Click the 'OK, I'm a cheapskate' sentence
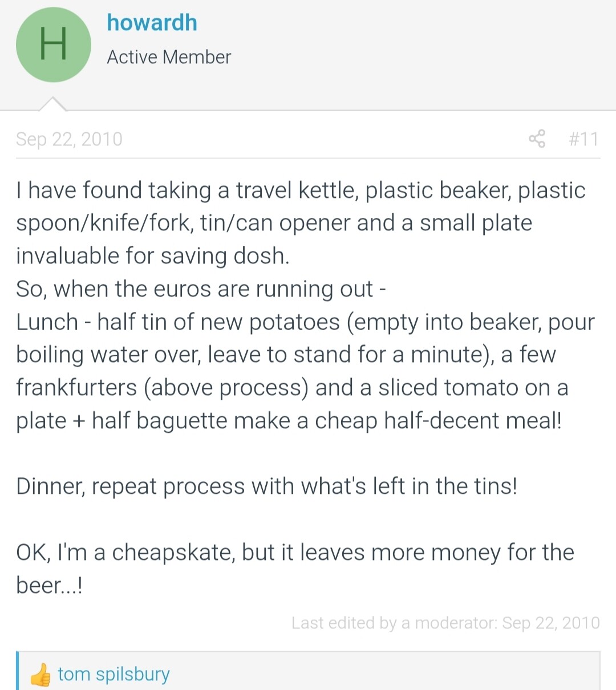The width and height of the screenshot is (616, 690). tap(295, 569)
